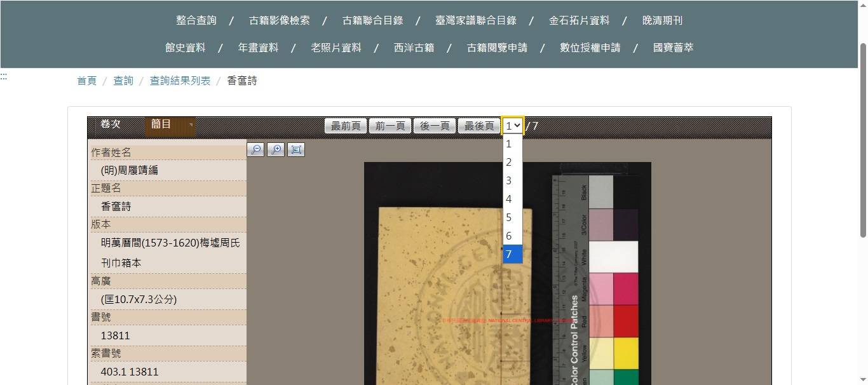This screenshot has width=868, height=385.
Task: Switch to the 卷次 tab
Action: pos(111,125)
